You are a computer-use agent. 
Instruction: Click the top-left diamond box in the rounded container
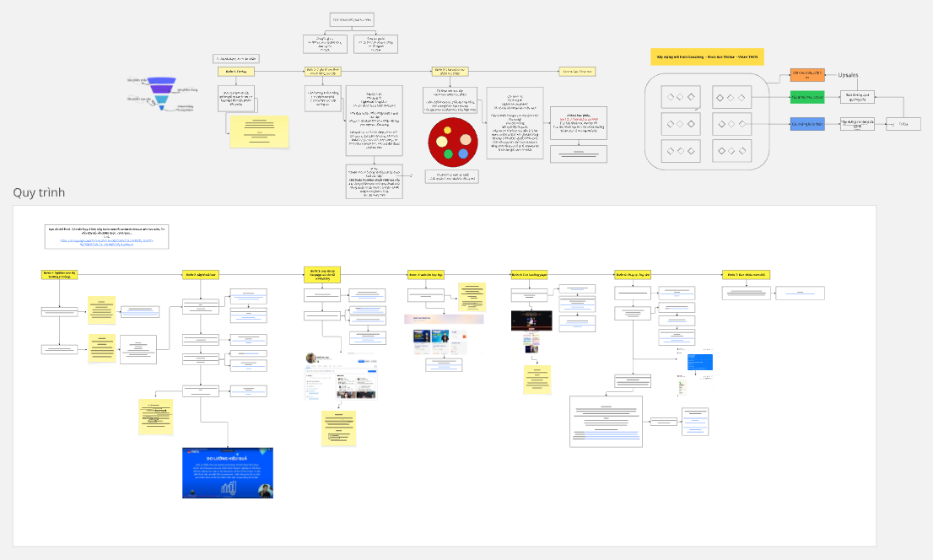click(x=679, y=98)
